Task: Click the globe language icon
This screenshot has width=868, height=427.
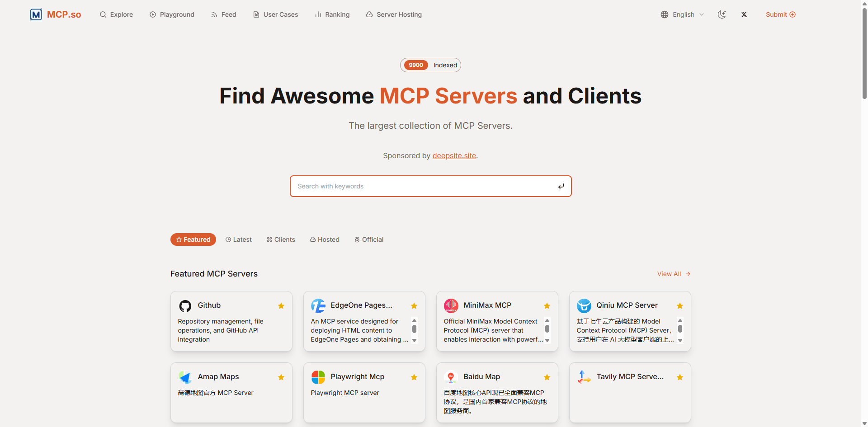Action: pos(665,14)
